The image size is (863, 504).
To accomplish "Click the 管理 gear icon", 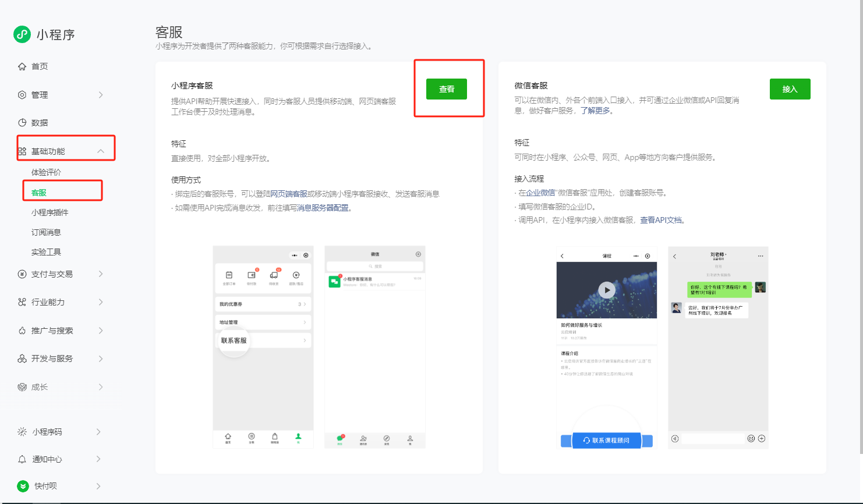I will click(x=22, y=95).
